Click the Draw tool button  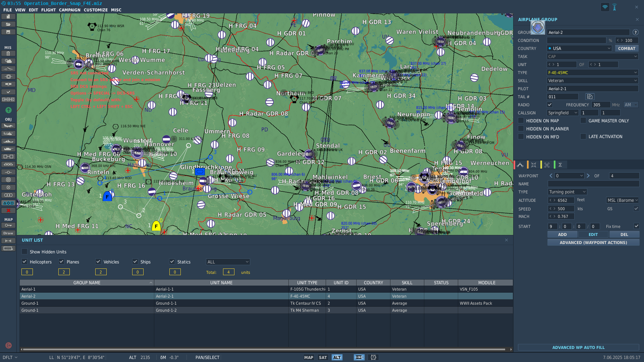[x=8, y=233]
